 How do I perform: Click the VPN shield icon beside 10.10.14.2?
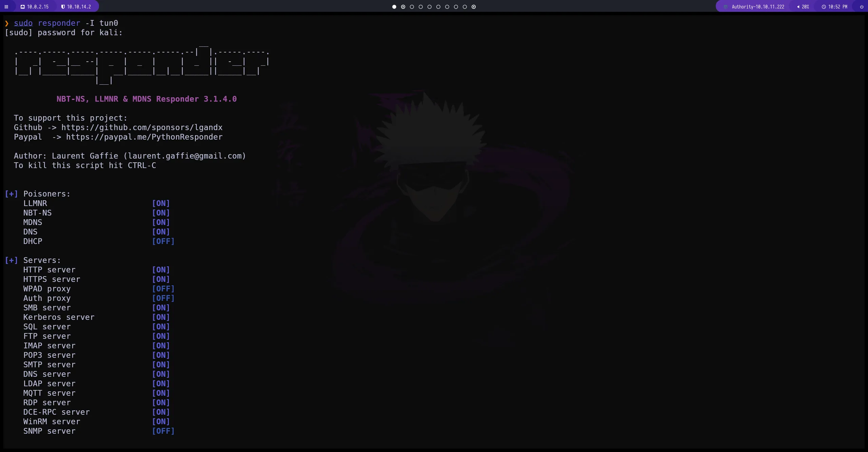pos(63,7)
